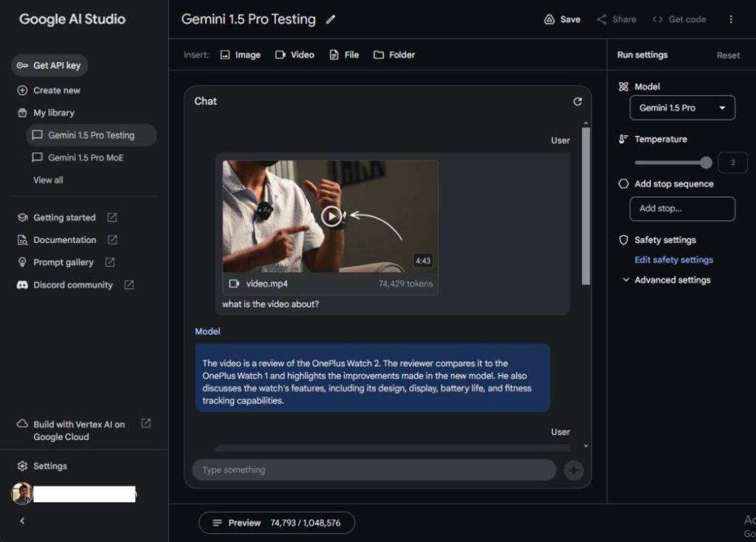Play the video.mp4 preview
This screenshot has height=542, width=756.
(x=331, y=216)
